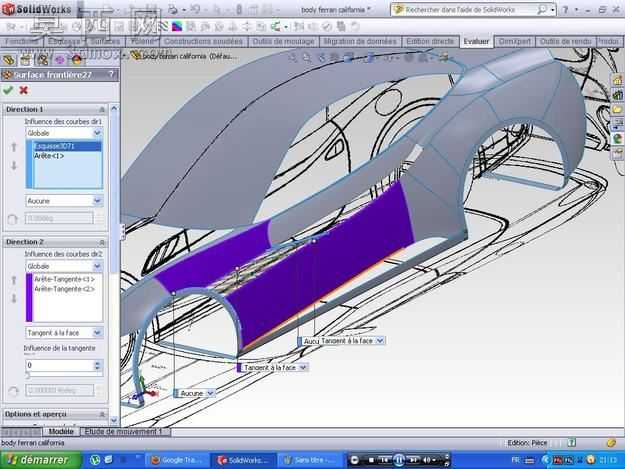The image size is (625, 469).
Task: Cancel the feature with the red X
Action: [x=24, y=90]
